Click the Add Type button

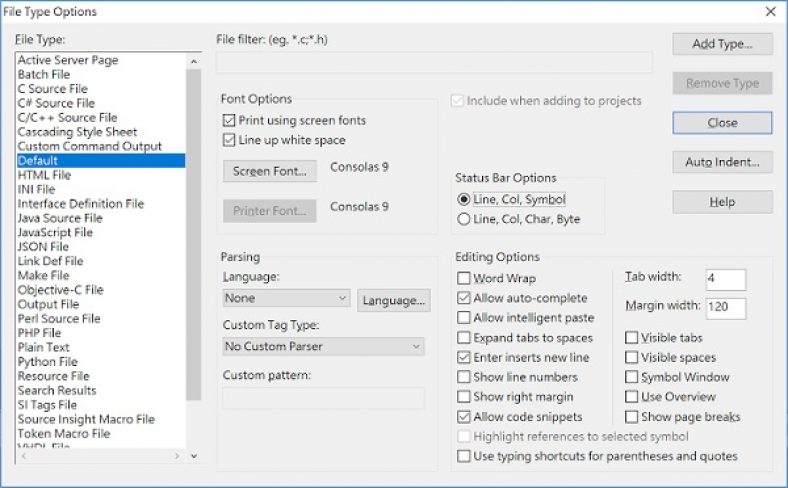tap(722, 44)
